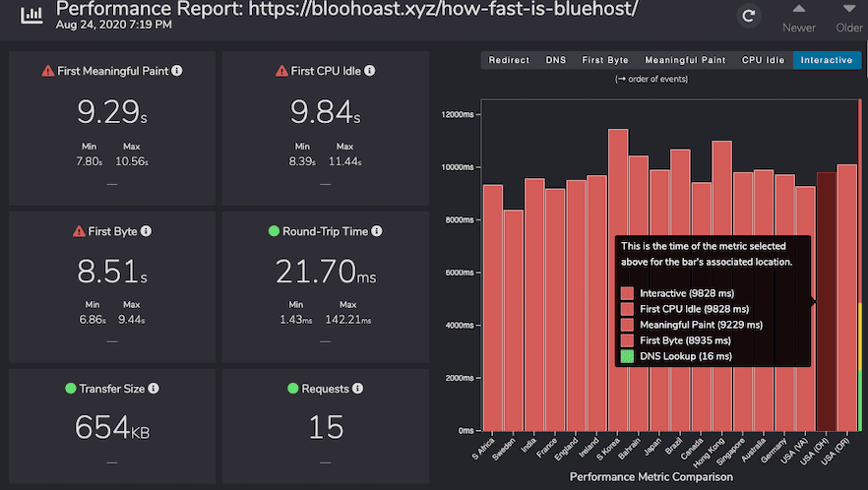Click First Meaningful Paint warning triangle
The height and width of the screenshot is (490, 868).
47,71
